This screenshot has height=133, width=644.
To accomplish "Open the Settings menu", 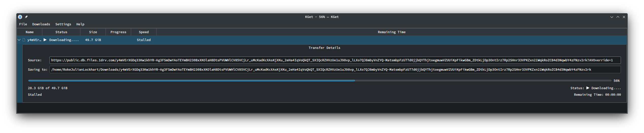I will click(63, 24).
